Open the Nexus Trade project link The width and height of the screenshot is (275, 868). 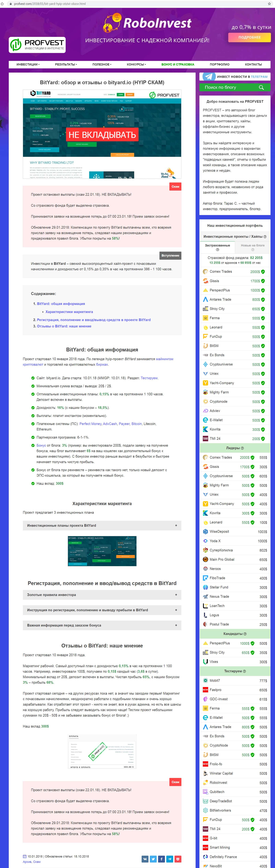point(219,596)
